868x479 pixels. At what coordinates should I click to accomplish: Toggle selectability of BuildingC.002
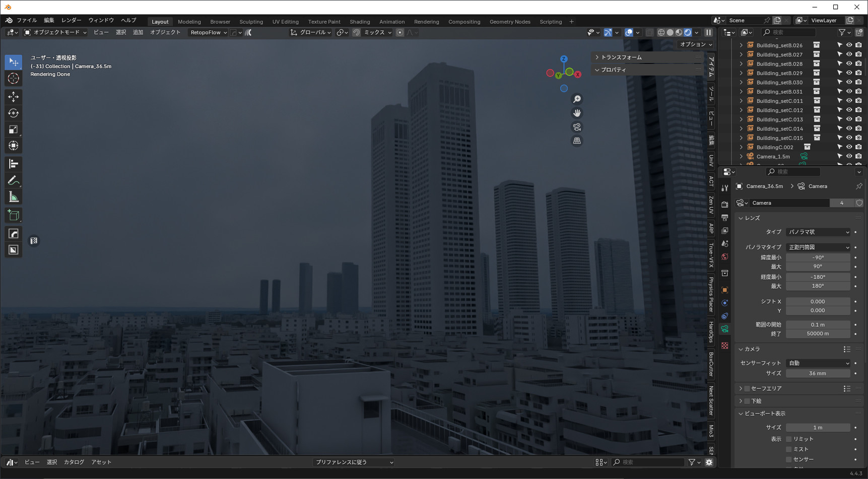(x=839, y=147)
